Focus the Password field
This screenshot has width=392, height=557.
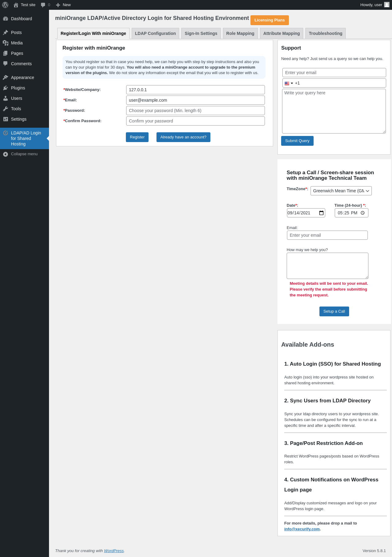click(x=195, y=111)
